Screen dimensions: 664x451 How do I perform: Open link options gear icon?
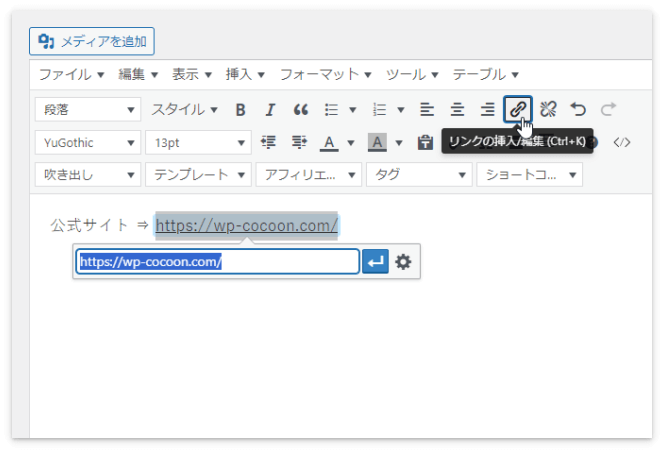point(403,261)
